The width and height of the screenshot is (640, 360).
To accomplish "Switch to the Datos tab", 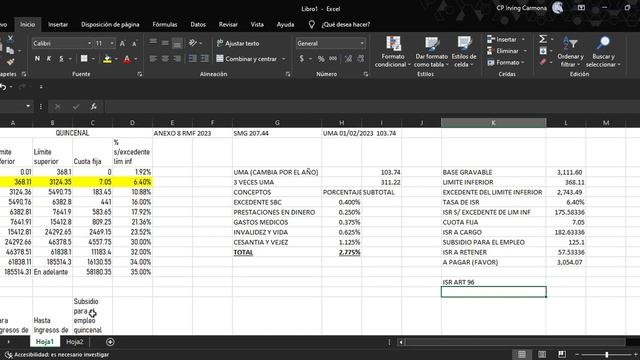I will pos(198,24).
